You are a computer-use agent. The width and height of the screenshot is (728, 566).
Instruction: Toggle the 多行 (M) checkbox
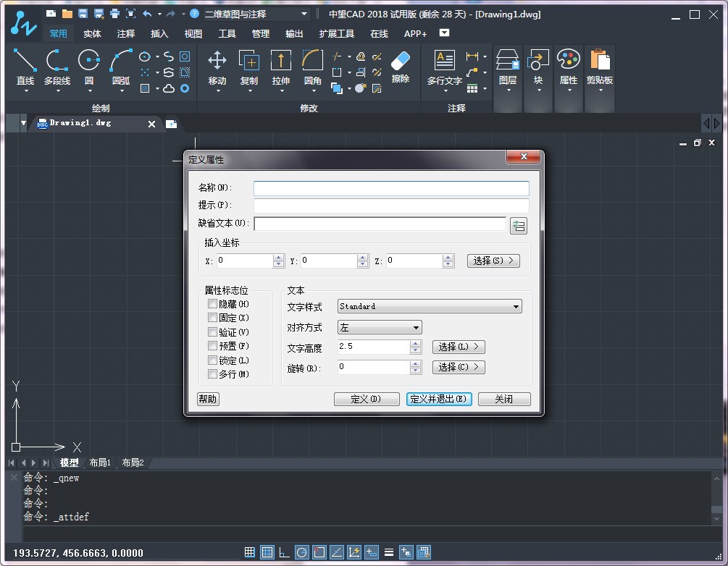212,374
